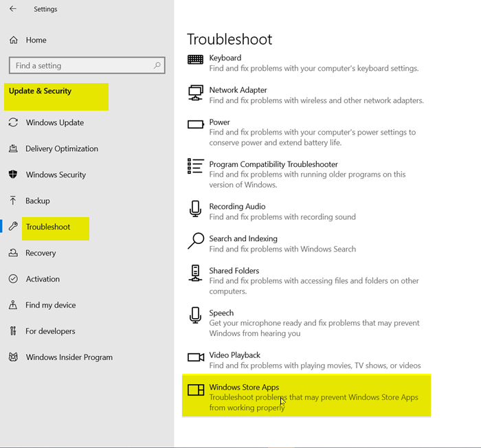Click 'Find and fix problems with recording sound'
The width and height of the screenshot is (481, 448).
pos(282,216)
